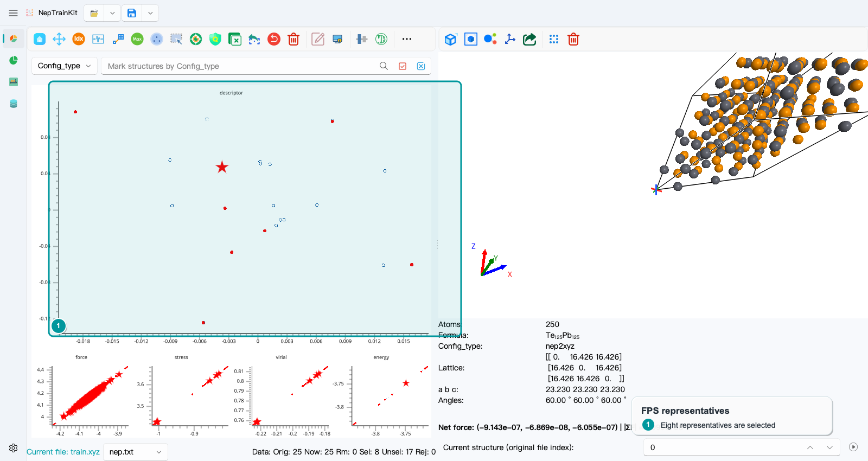
Task: Open the save dropdown arrow
Action: click(150, 13)
